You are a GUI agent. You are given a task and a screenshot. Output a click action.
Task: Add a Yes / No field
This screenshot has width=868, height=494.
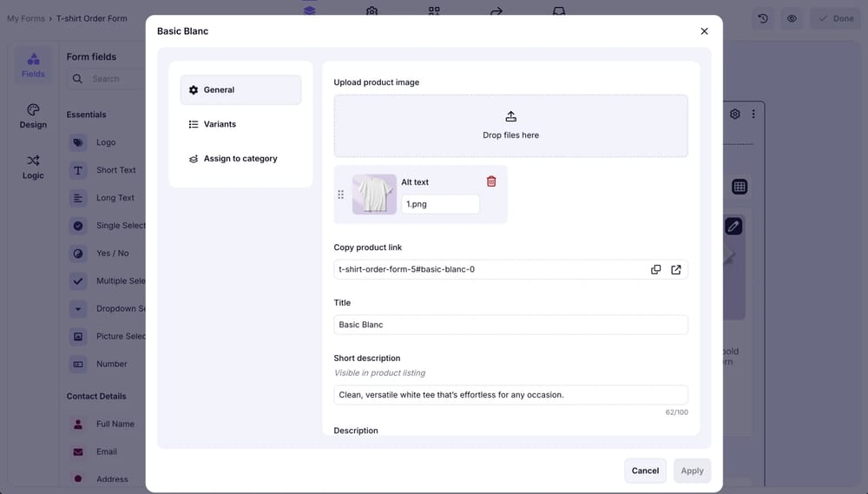[x=106, y=254]
